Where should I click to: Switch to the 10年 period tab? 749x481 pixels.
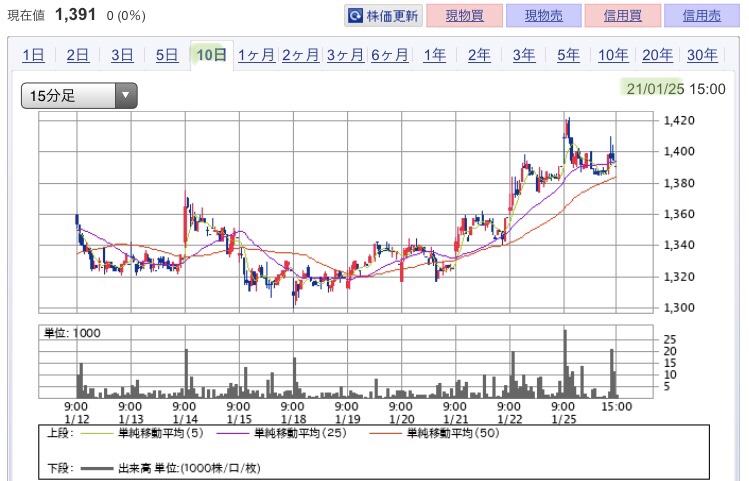click(613, 55)
